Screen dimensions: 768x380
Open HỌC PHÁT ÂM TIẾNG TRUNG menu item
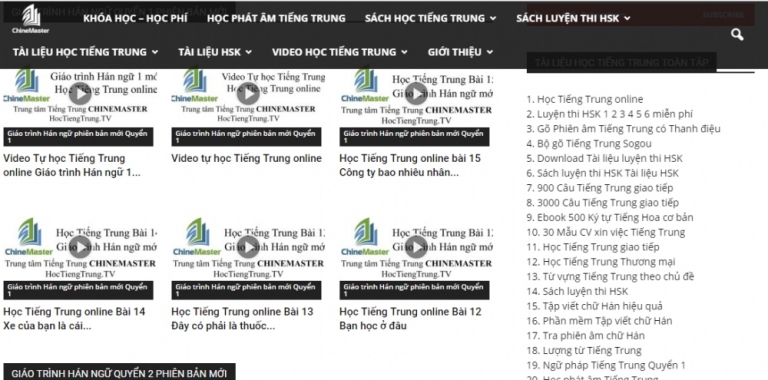point(276,19)
